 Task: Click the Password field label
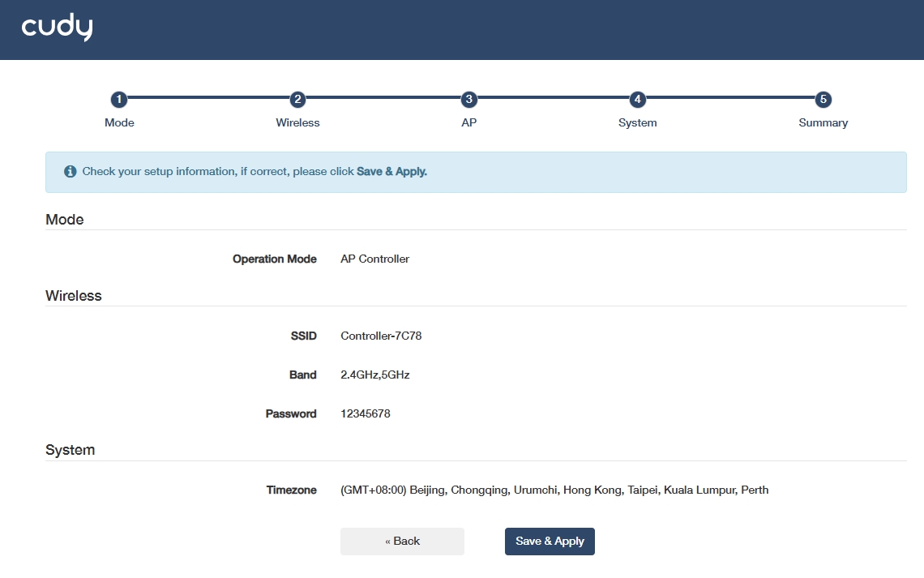[x=291, y=413]
